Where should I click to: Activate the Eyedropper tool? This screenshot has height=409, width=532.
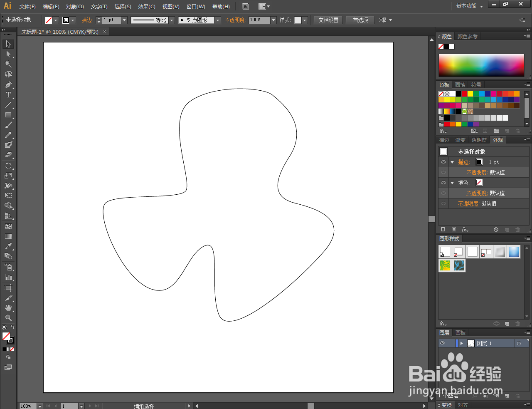pyautogui.click(x=8, y=246)
